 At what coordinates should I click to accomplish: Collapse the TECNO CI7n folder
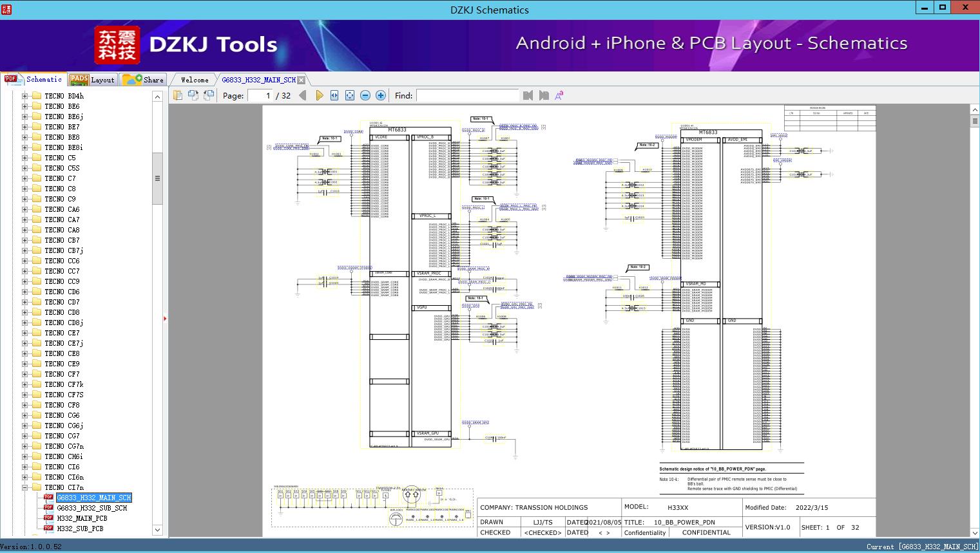[x=25, y=487]
